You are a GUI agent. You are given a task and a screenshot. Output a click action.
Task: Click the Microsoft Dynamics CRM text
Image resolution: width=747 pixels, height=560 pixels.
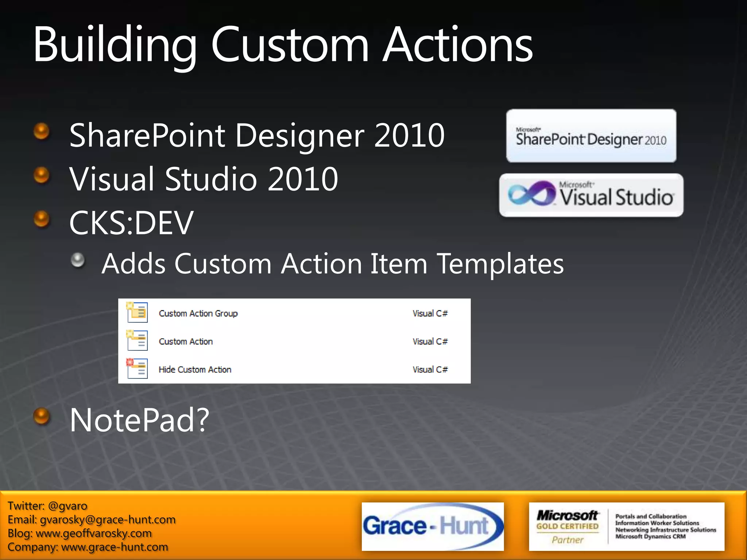[650, 536]
